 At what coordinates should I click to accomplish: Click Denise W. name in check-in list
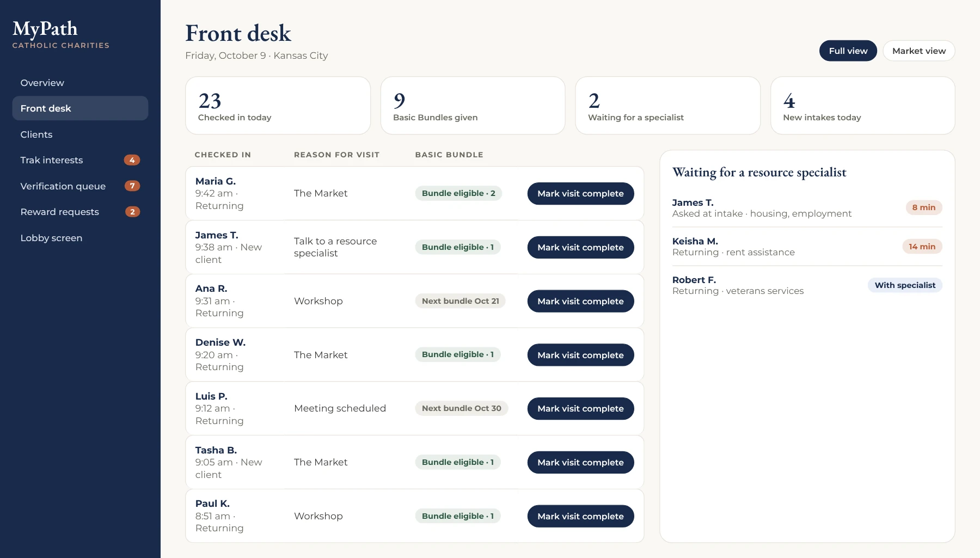(220, 342)
